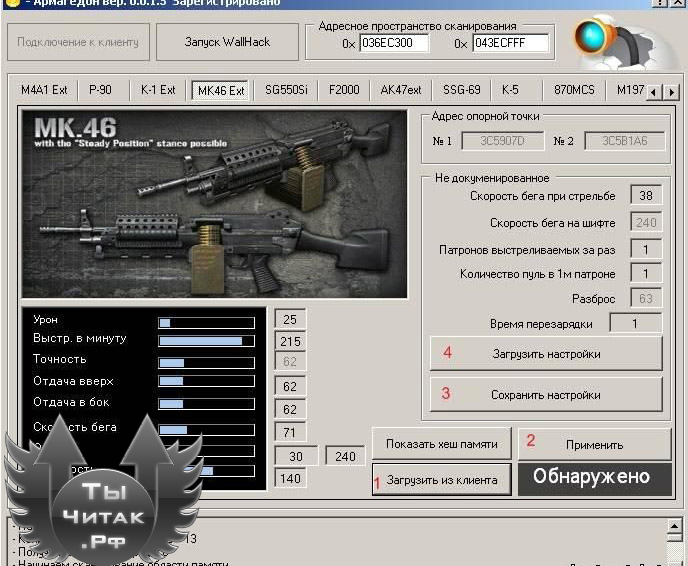Click the window help question-mark button

tap(660, 2)
